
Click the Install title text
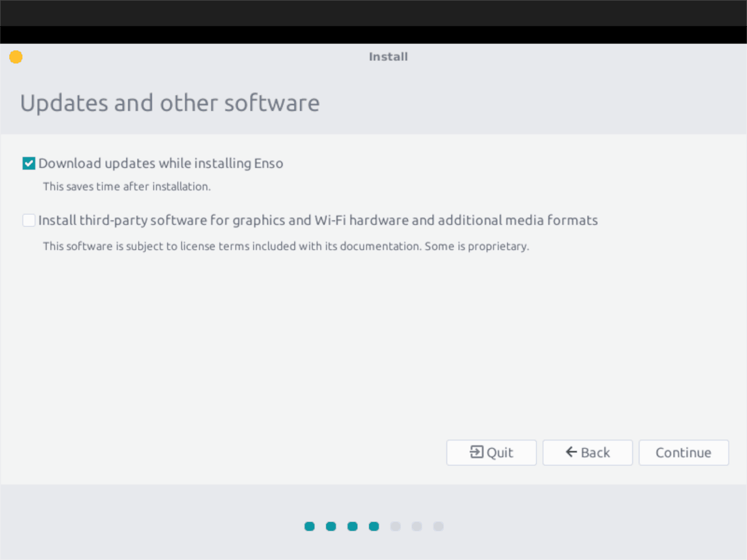(388, 57)
